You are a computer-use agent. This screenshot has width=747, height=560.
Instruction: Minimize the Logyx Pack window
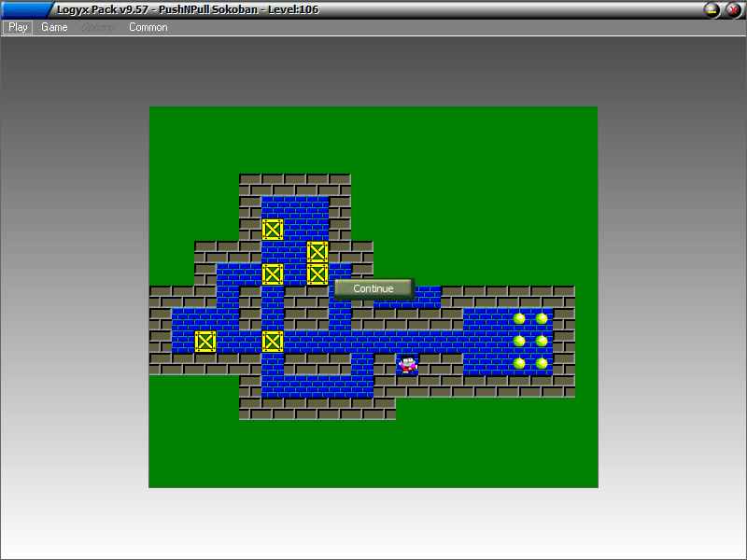(x=712, y=10)
